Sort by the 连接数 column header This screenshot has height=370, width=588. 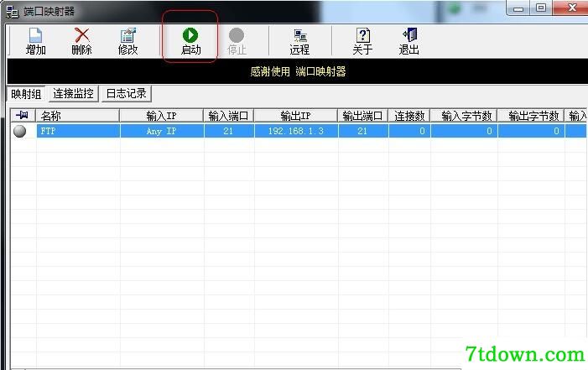tap(409, 116)
